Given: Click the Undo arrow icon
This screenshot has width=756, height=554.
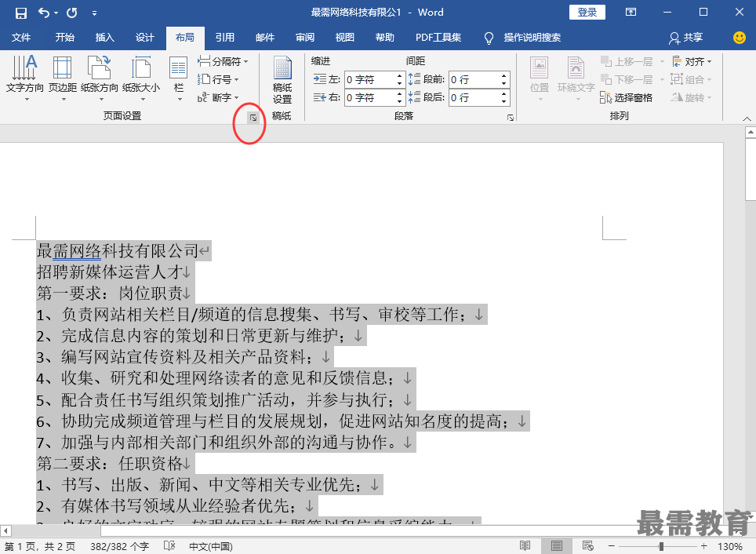Looking at the screenshot, I should click(x=43, y=13).
